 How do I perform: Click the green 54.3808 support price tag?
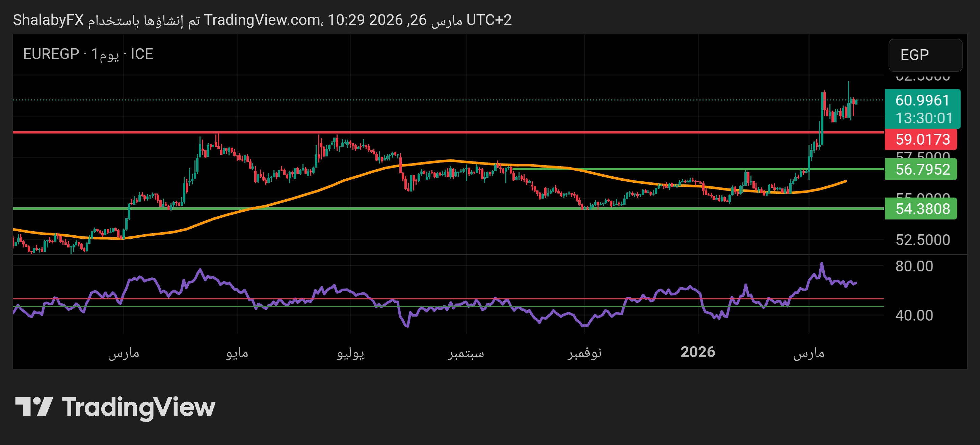(922, 209)
